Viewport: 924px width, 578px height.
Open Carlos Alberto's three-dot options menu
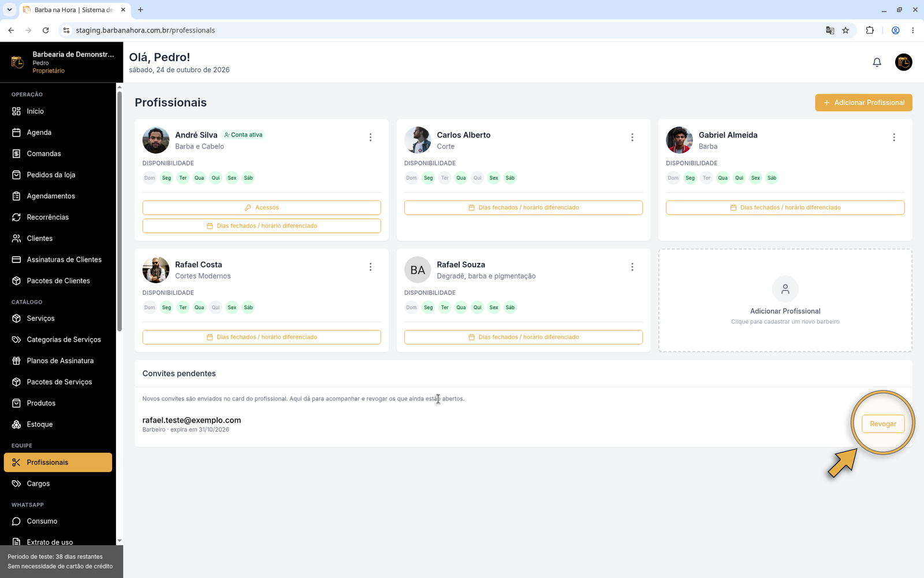pyautogui.click(x=632, y=138)
